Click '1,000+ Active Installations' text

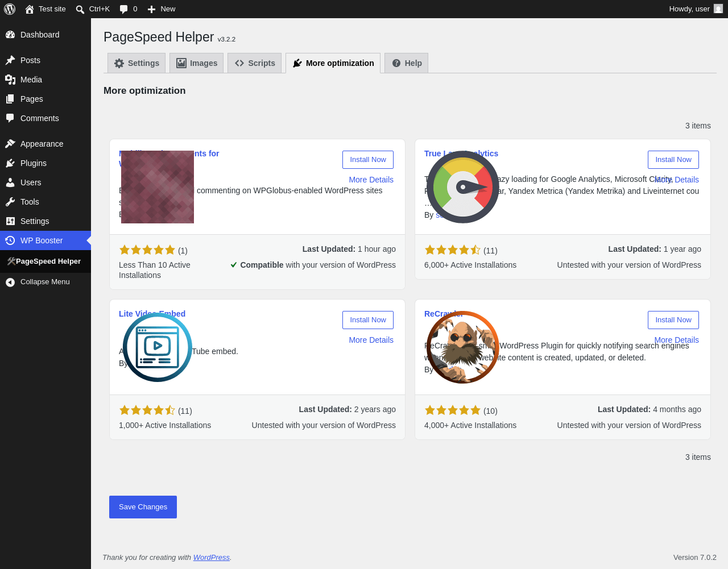tap(165, 425)
